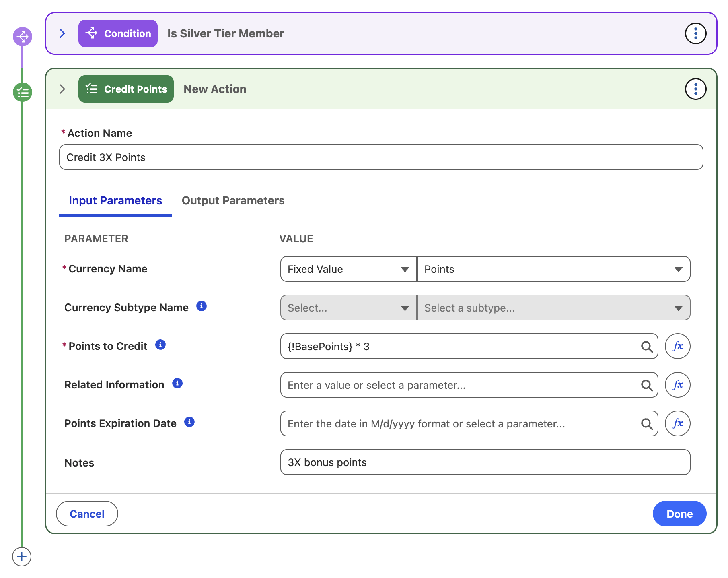Screen dimensions: 728x578
Task: Show info for Currency Subtype Name
Action: coord(202,306)
